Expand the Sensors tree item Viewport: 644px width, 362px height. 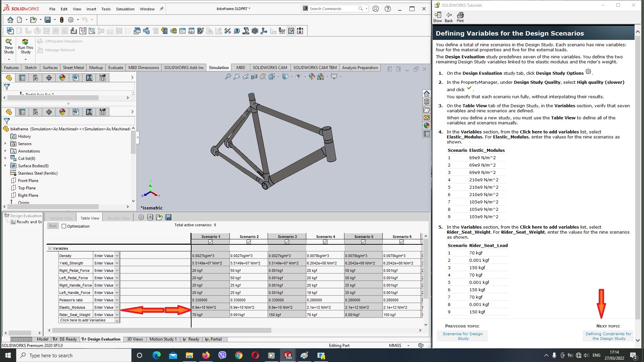5,143
